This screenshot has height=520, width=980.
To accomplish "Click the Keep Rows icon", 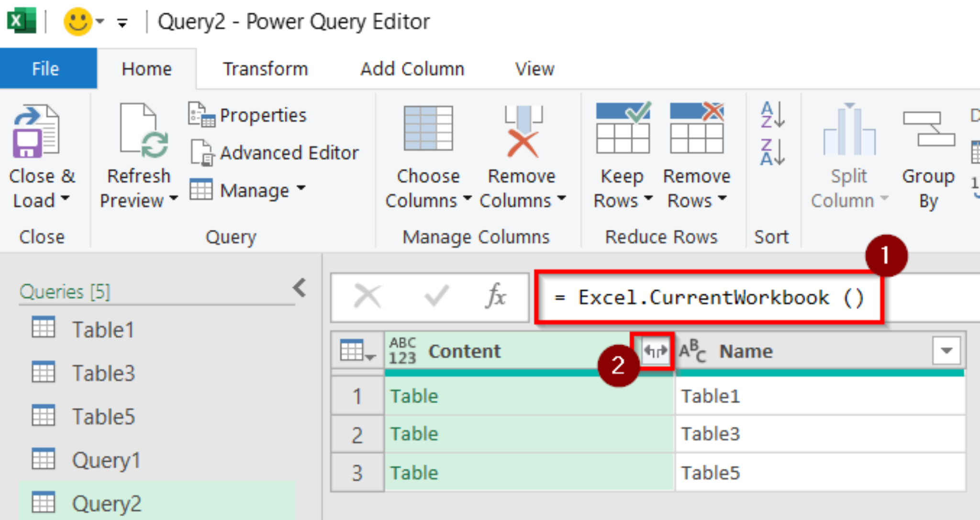I will [x=623, y=127].
